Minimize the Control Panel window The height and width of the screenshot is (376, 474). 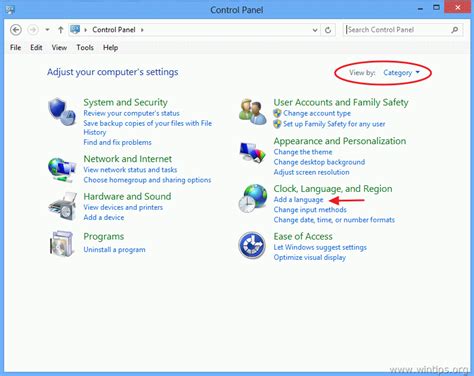pos(421,8)
